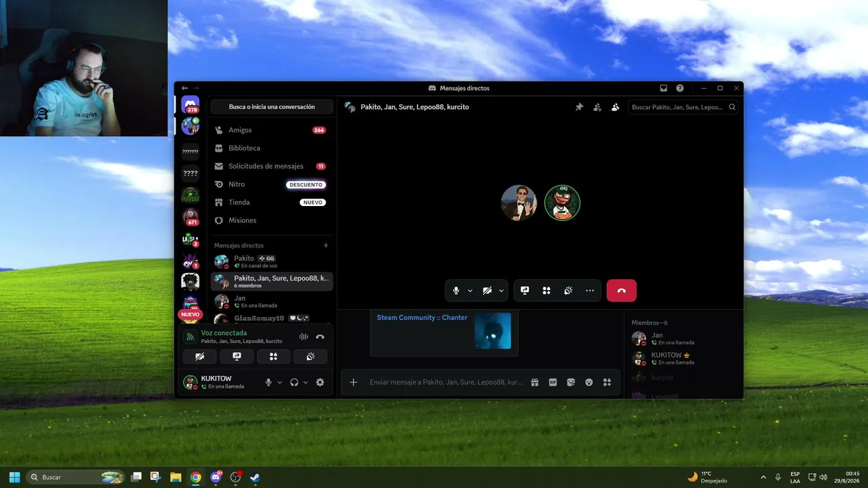The image size is (868, 488).
Task: Add friends to group DM icon
Action: click(597, 107)
